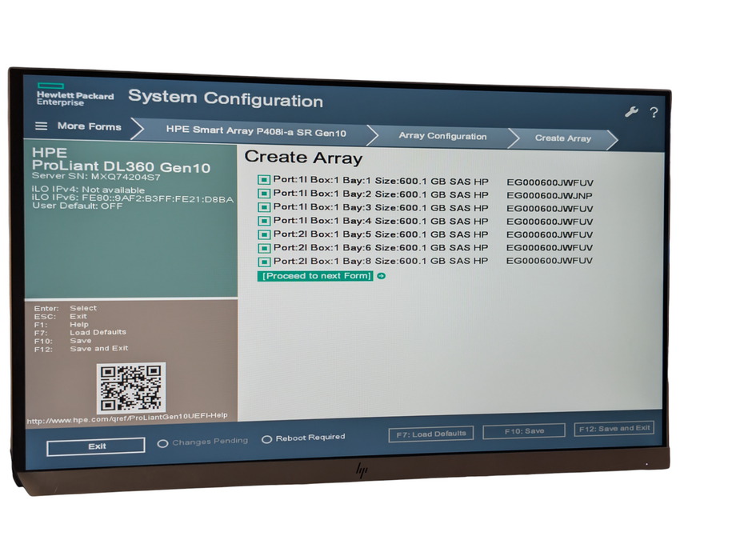Click User Default: OFF text
744x560 pixels.
coord(78,206)
